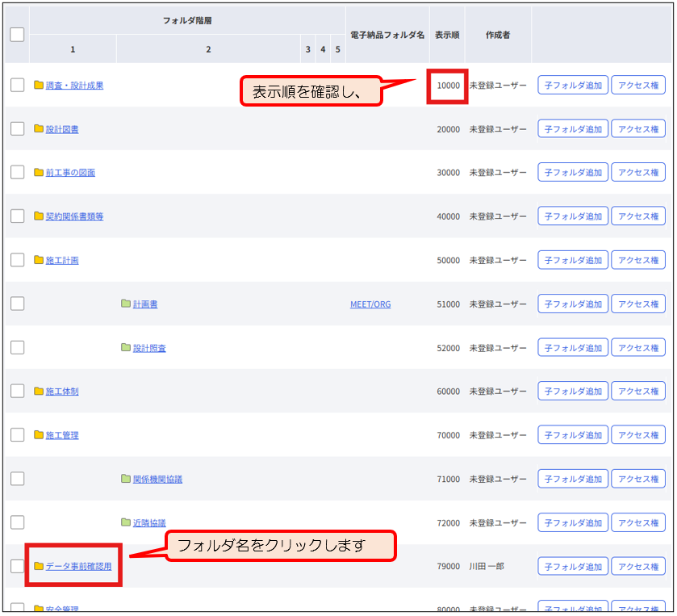The width and height of the screenshot is (677, 616).
Task: Click the 川田 一郎 creator name
Action: tap(487, 566)
